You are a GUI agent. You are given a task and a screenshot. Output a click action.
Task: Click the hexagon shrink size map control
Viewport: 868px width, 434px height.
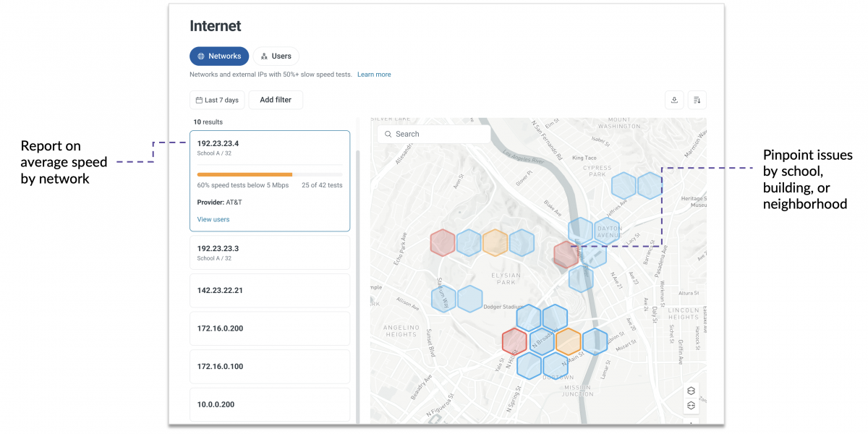tap(691, 405)
